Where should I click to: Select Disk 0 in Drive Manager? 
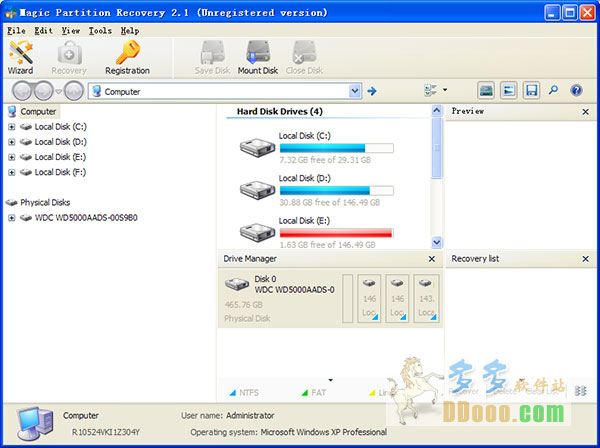[x=279, y=298]
